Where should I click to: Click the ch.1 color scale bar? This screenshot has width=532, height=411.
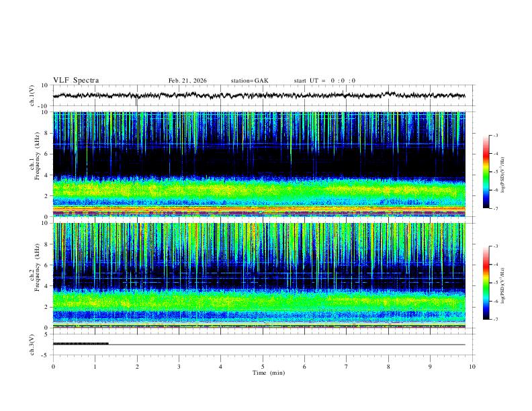click(x=486, y=172)
